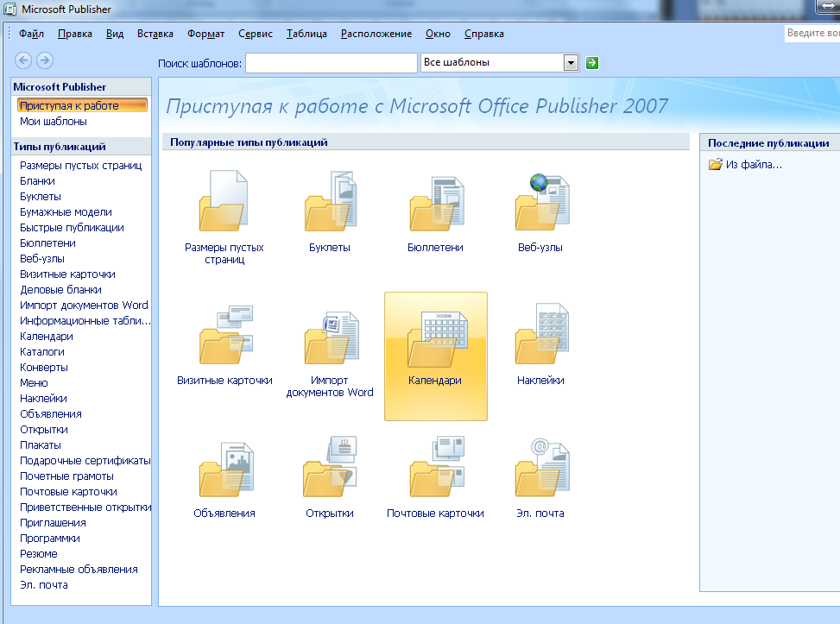
Task: Open the Визитные карточки folder icon
Action: [x=225, y=335]
